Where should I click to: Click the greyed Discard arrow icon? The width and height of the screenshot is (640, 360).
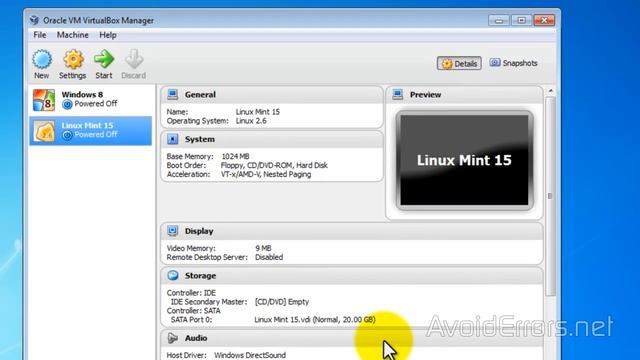(x=134, y=60)
